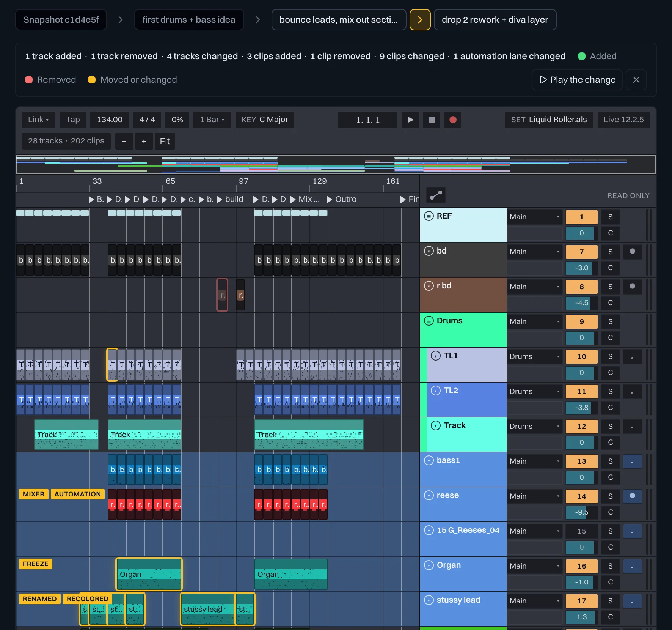Open the KEY C Major selector
Image resolution: width=672 pixels, height=630 pixels.
265,120
